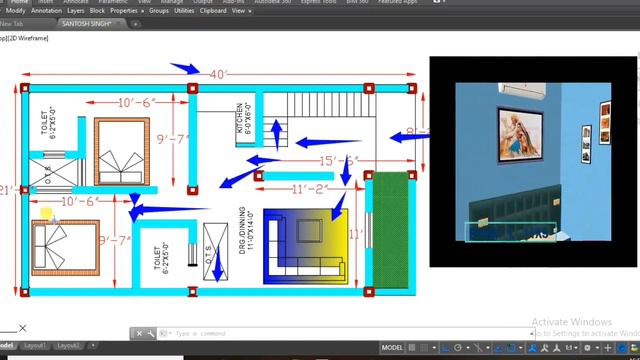The width and height of the screenshot is (640, 360).
Task: Open the Layers ribbon panel
Action: (x=76, y=11)
